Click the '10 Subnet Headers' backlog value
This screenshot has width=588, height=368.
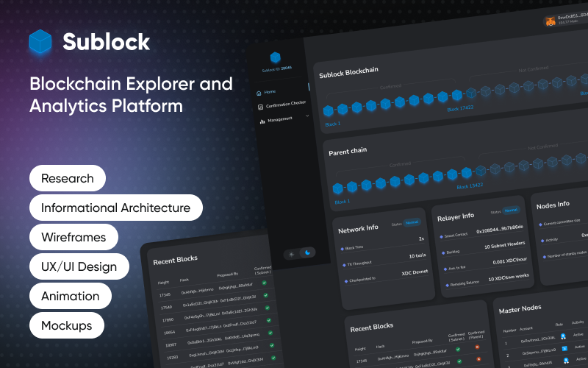504,245
